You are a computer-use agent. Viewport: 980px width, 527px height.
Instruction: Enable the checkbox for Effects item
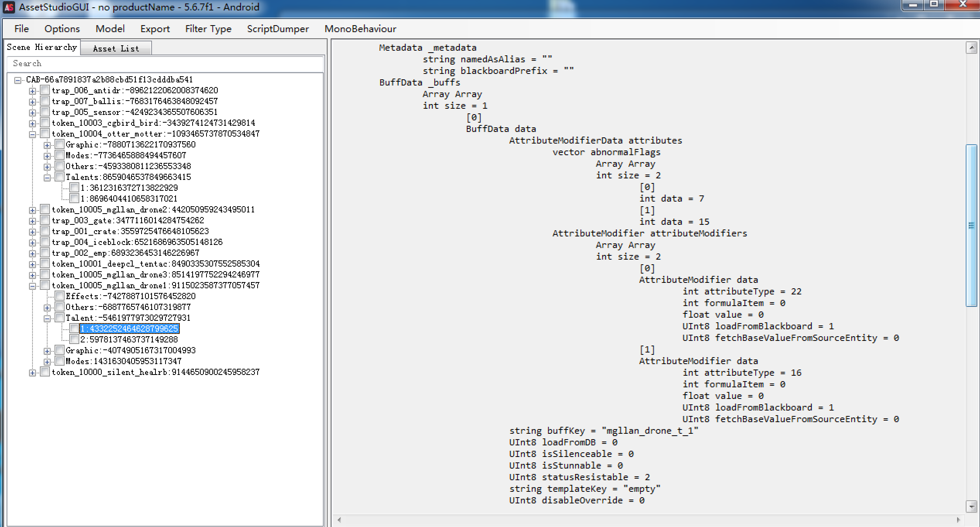pos(60,296)
